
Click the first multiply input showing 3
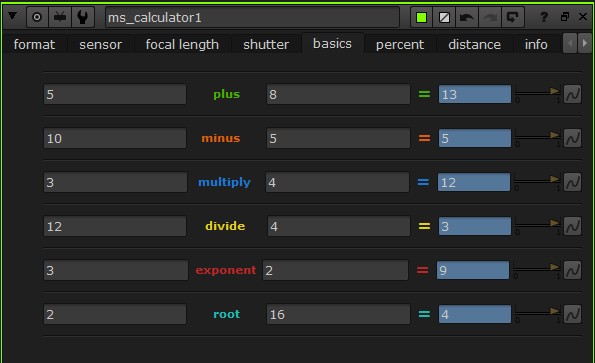coord(115,182)
